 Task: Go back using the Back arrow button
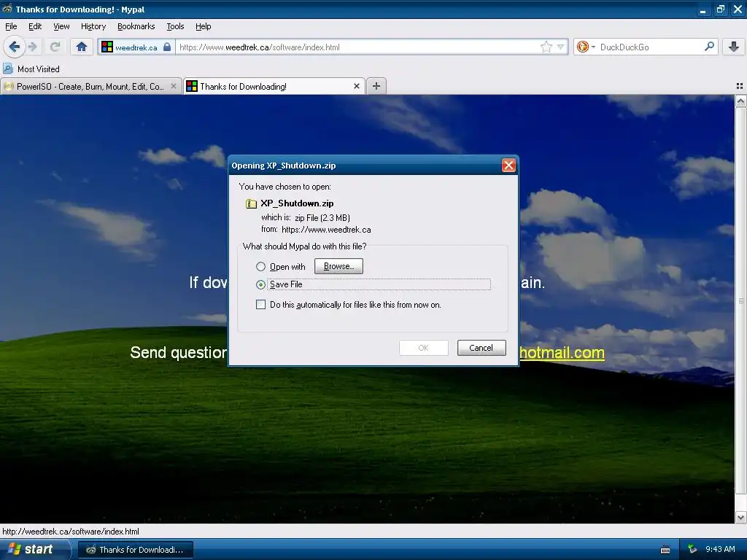pos(15,47)
